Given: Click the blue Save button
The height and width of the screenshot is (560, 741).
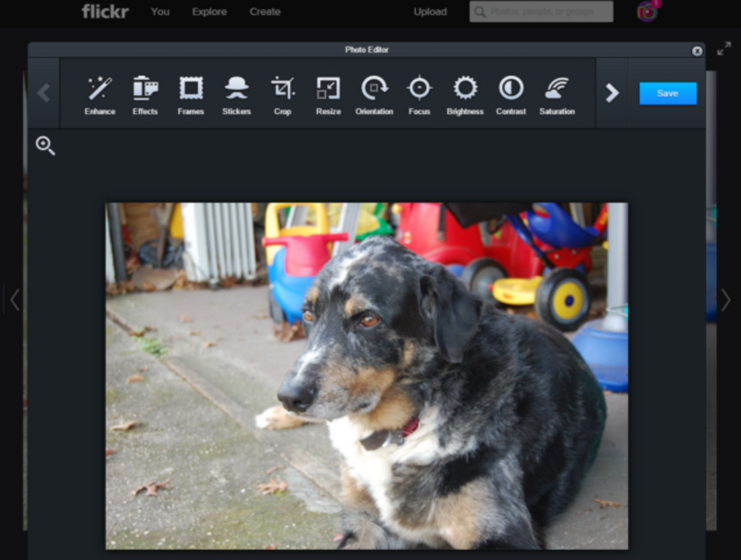Looking at the screenshot, I should click(x=667, y=93).
